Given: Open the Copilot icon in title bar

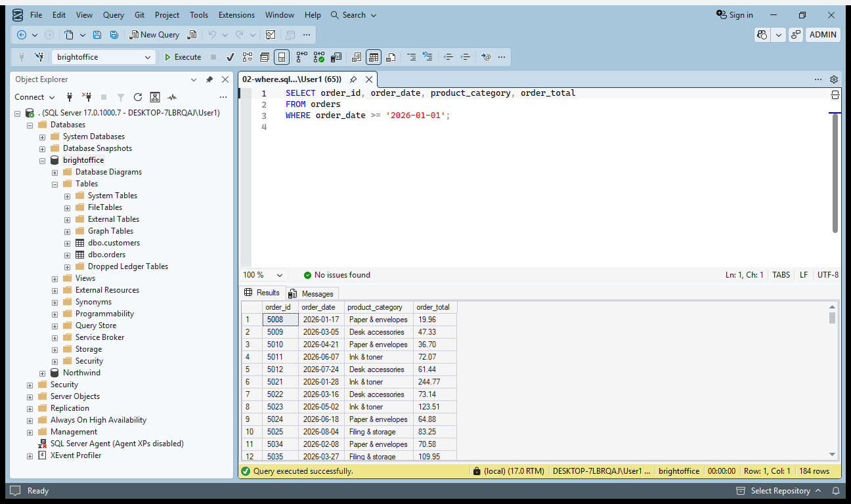Looking at the screenshot, I should coord(762,35).
